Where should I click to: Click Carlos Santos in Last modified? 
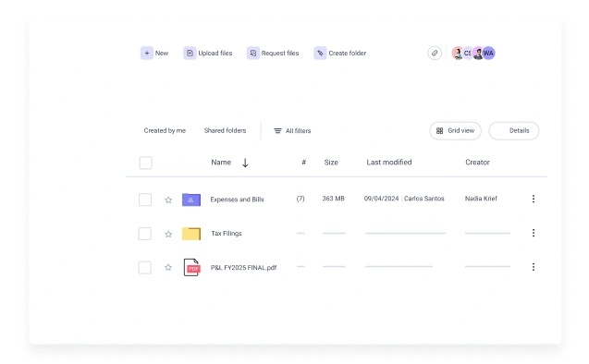point(424,199)
